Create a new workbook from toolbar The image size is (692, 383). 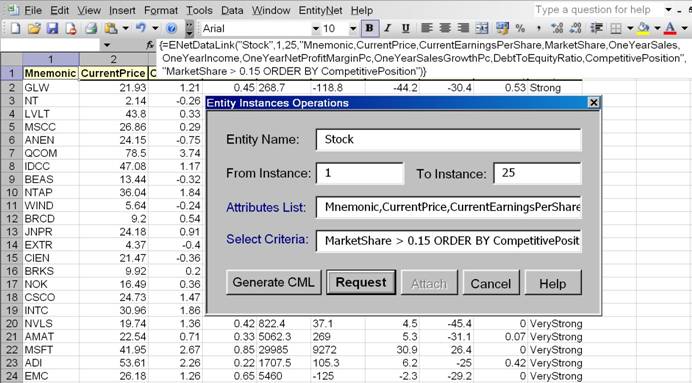click(x=15, y=29)
